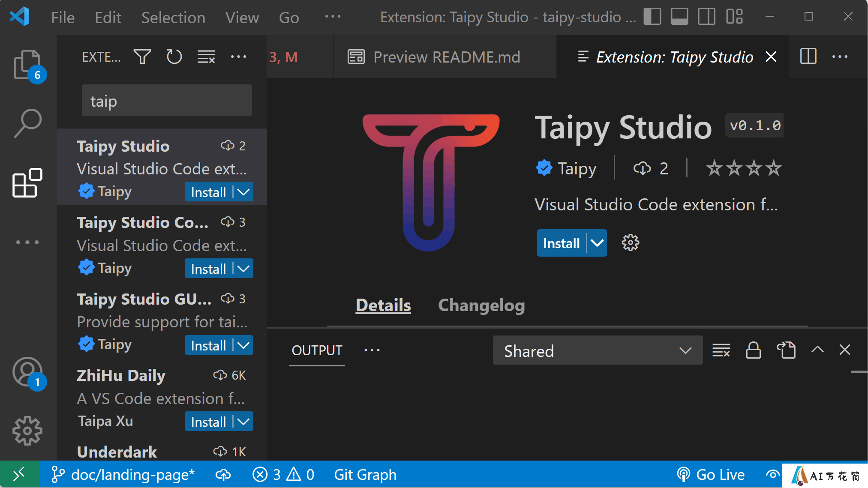Open Problems from errors and warnings status
This screenshot has height=488, width=868.
(x=283, y=475)
